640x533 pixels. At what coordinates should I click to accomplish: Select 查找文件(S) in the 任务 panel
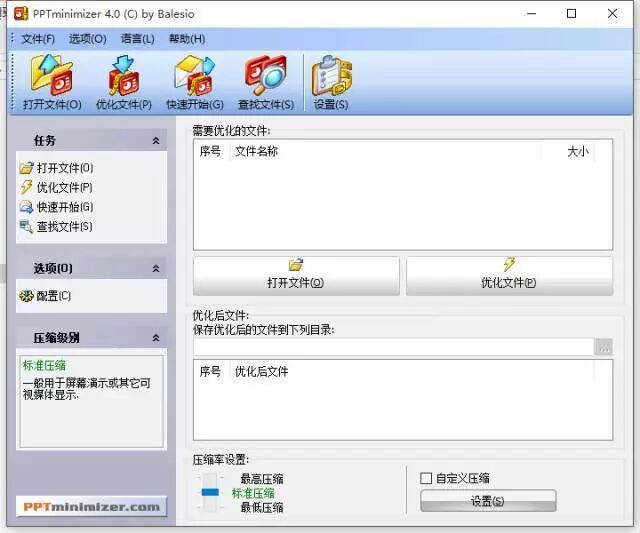click(x=56, y=227)
